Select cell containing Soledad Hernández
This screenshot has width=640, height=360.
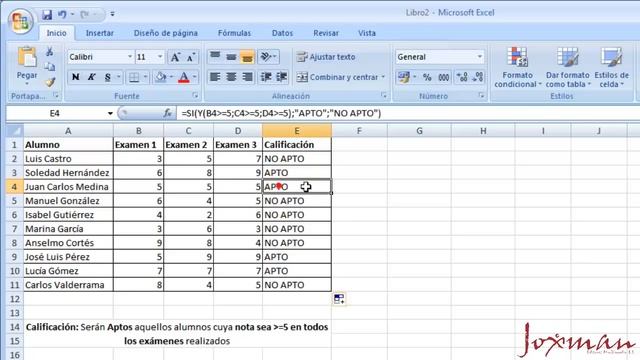coord(68,173)
